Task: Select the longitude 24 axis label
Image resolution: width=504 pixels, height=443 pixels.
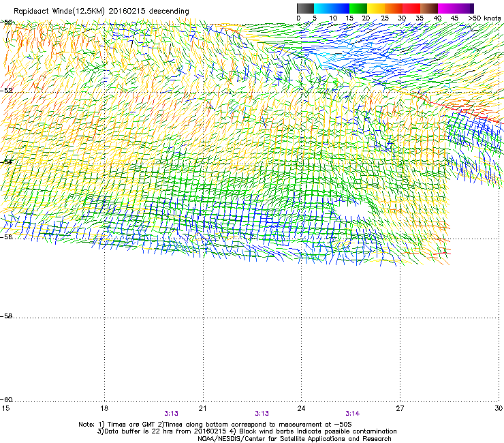Action: [301, 408]
